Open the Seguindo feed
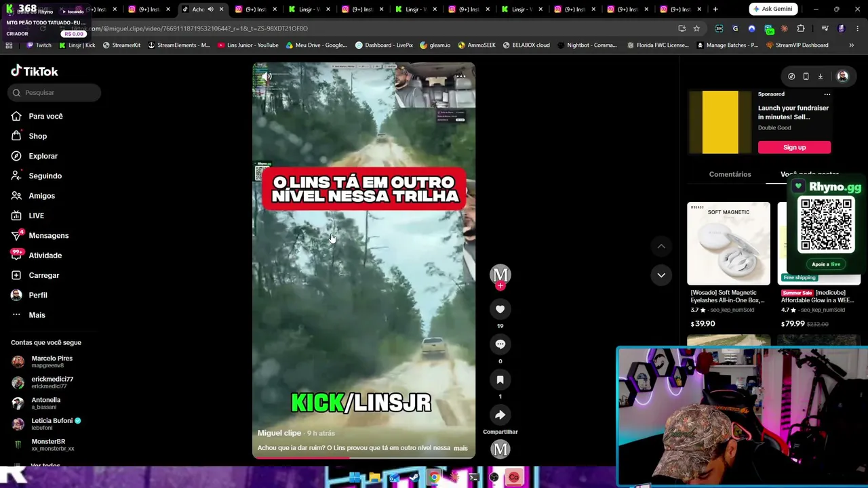Image resolution: width=868 pixels, height=488 pixels. tap(37, 176)
